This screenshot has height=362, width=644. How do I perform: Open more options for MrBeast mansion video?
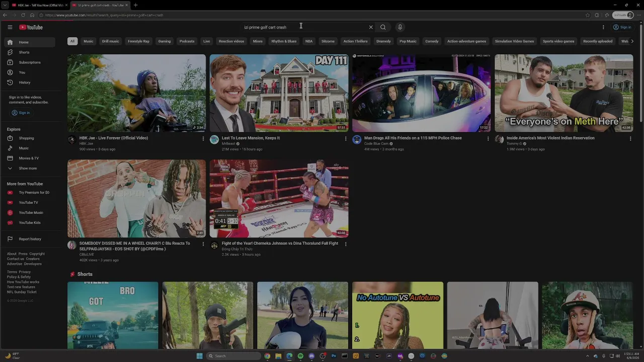[x=346, y=138]
